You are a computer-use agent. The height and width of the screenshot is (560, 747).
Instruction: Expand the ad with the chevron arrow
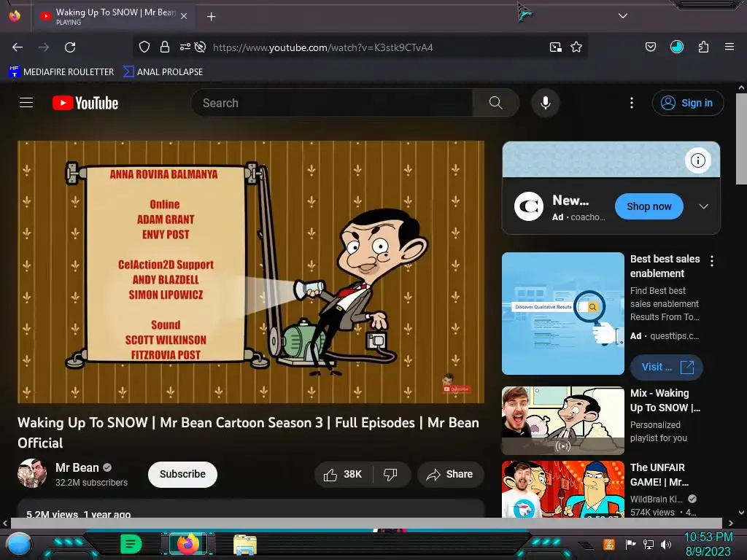pos(704,206)
